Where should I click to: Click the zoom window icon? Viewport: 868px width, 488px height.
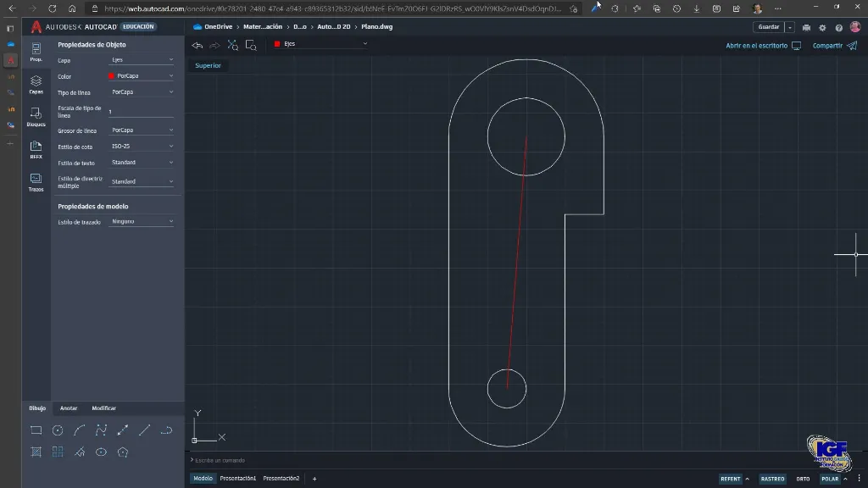click(251, 46)
